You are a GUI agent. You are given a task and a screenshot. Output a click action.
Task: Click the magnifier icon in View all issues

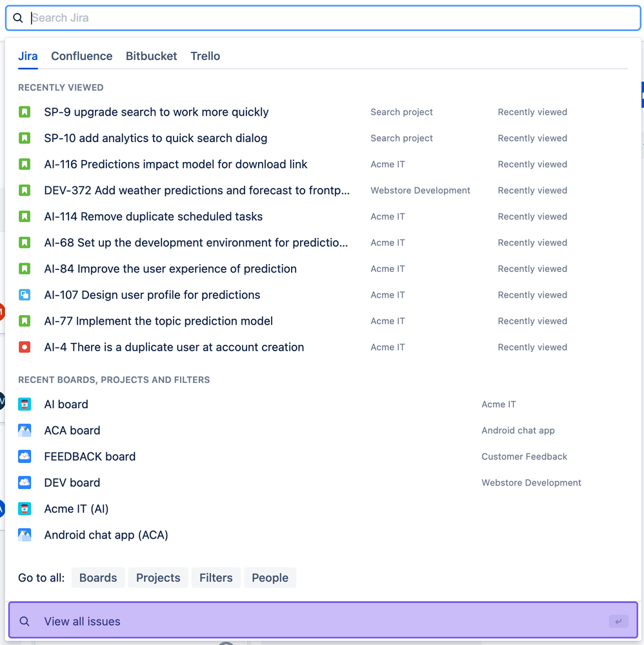[25, 621]
